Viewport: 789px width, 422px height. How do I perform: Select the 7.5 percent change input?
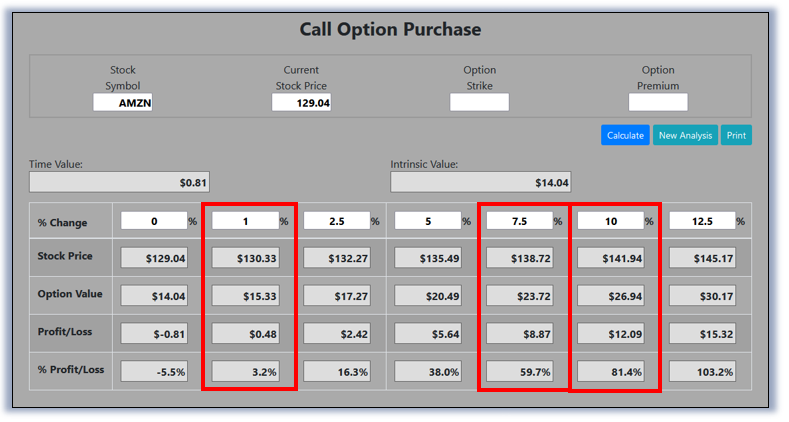pos(519,221)
